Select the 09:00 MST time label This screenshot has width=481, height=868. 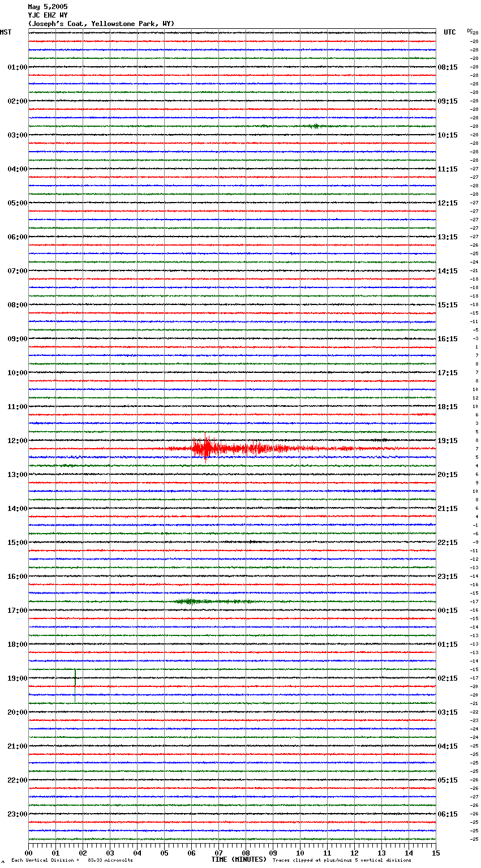[18, 339]
